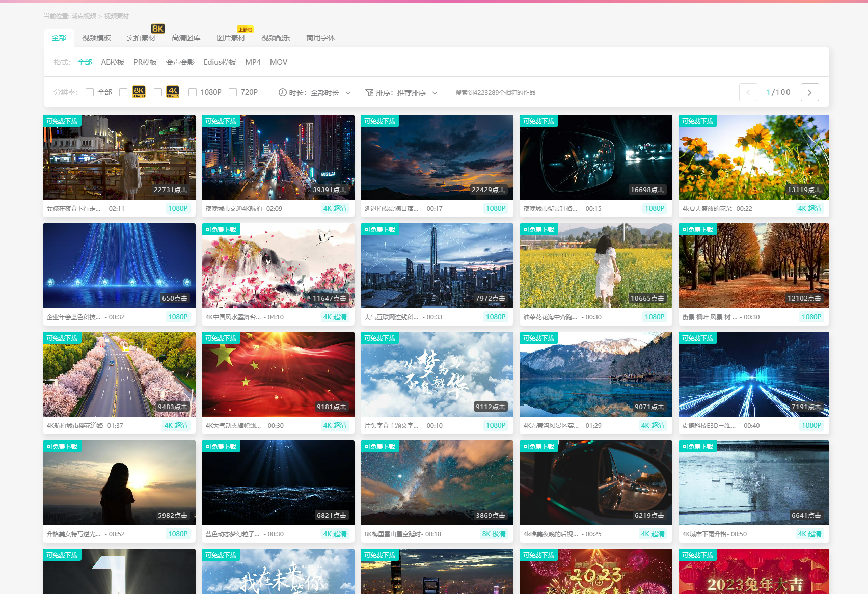Screen dimensions: 868x594
Task: Filter by MP4 format
Action: coord(253,62)
